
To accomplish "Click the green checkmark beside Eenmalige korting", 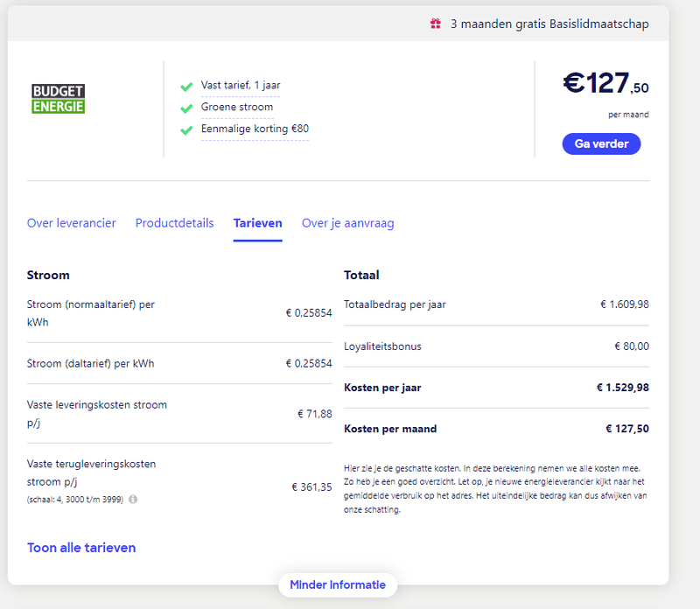I will point(186,130).
